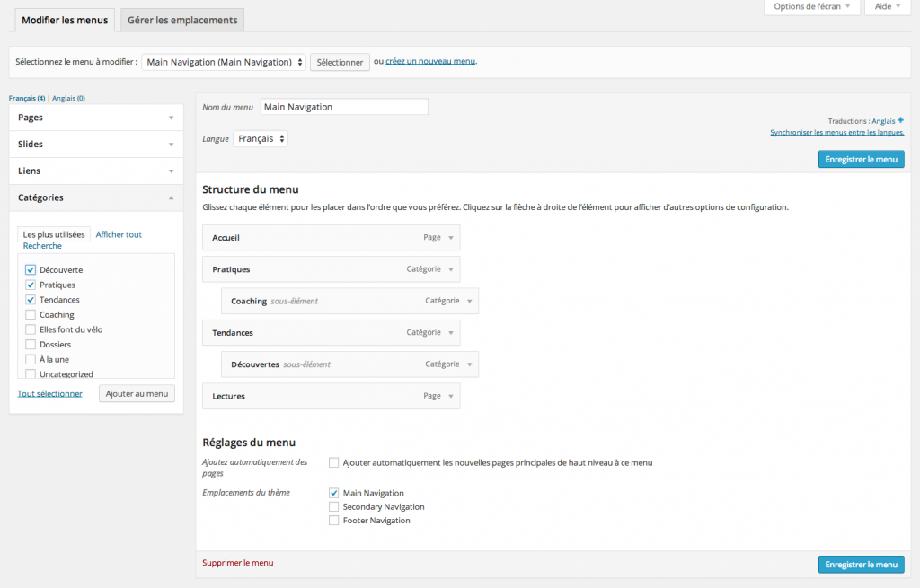Image resolution: width=920 pixels, height=588 pixels.
Task: Click Tout sélectionner link
Action: tap(50, 393)
